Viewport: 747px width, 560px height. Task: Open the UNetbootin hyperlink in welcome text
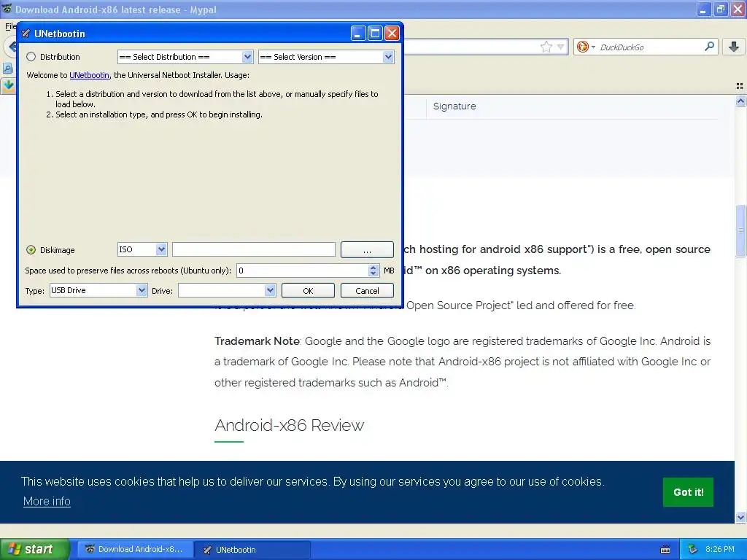pos(89,75)
